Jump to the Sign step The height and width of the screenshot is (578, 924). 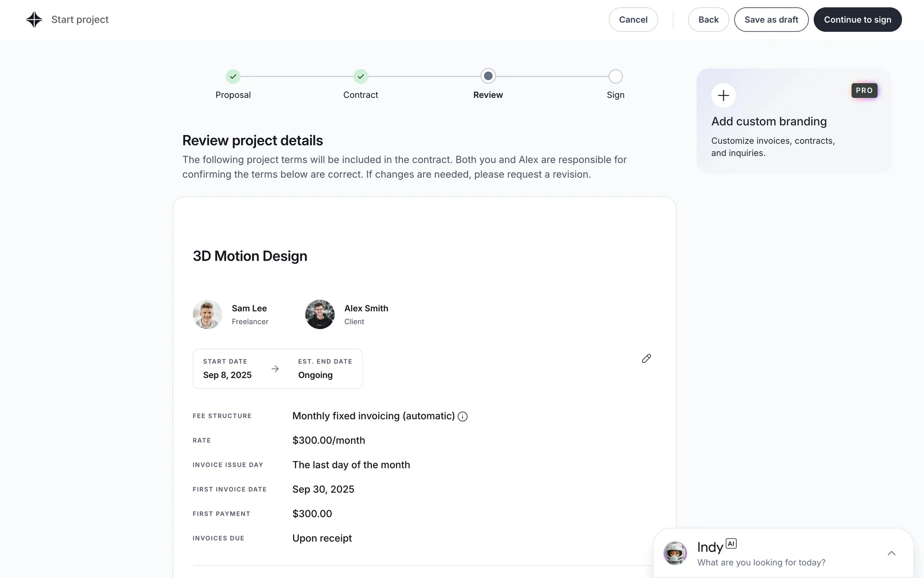click(615, 77)
